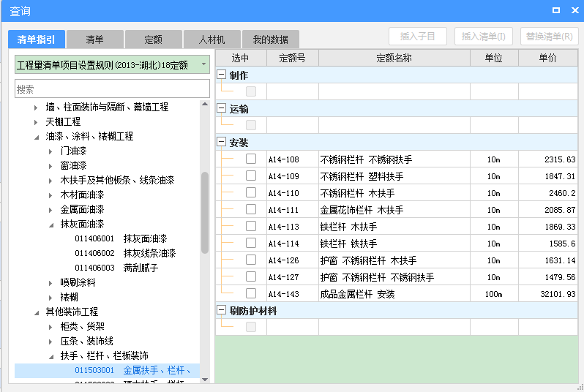Image resolution: width=584 pixels, height=392 pixels.
Task: Open the 定额 tab
Action: click(153, 39)
